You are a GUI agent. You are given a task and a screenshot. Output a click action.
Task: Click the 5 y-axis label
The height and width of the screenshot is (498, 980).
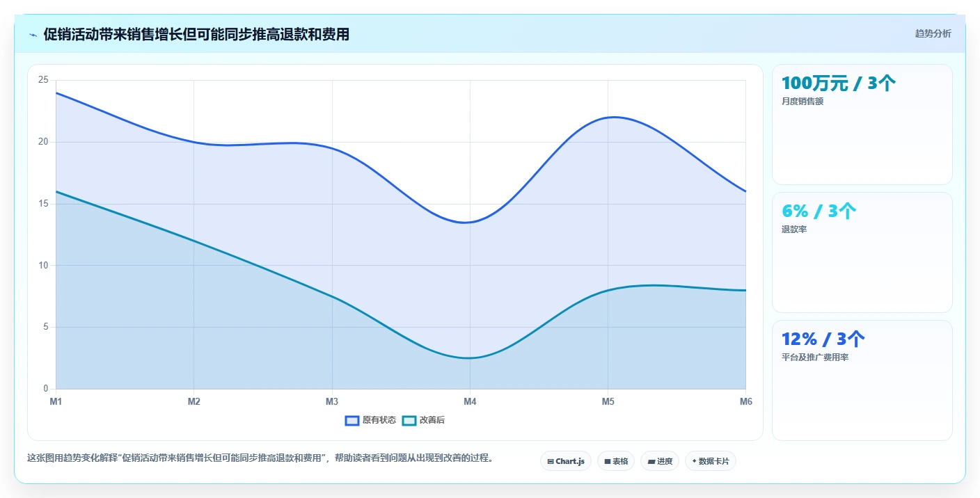pos(45,327)
